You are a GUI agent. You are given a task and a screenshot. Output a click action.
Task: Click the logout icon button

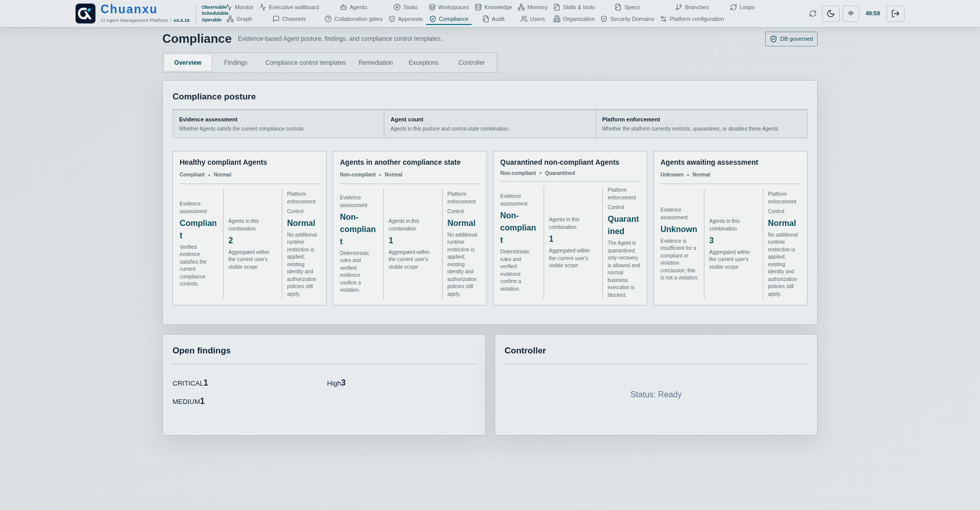pos(895,14)
